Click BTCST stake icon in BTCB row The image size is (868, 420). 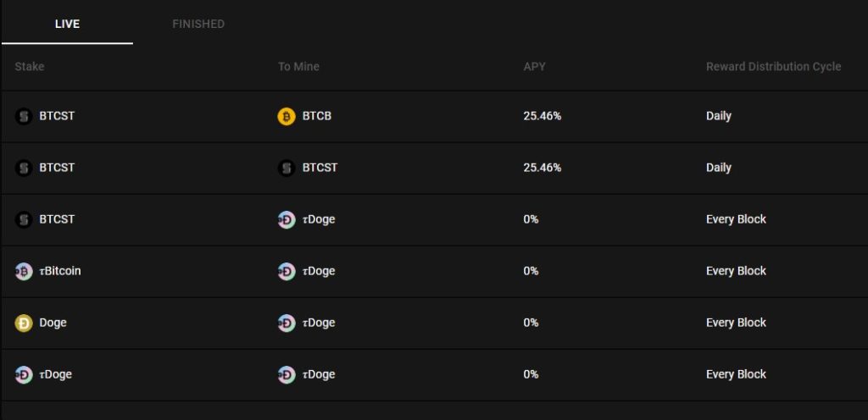(x=24, y=116)
